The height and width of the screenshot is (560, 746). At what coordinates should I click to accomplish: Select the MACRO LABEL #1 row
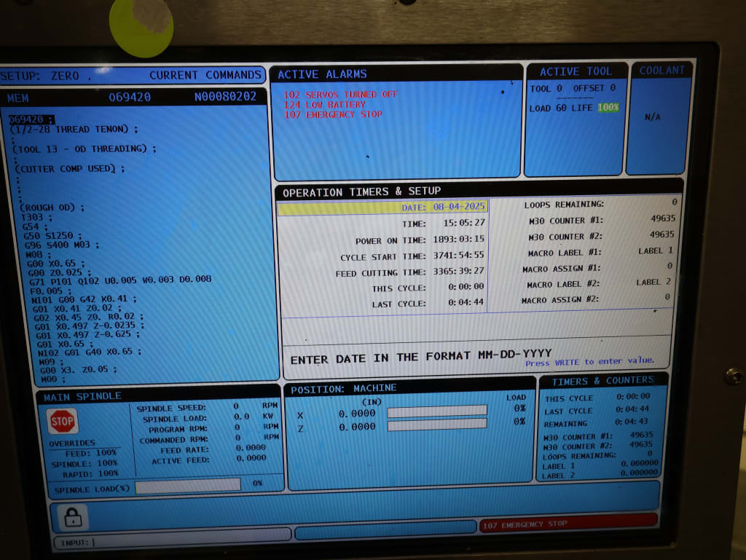pyautogui.click(x=600, y=251)
